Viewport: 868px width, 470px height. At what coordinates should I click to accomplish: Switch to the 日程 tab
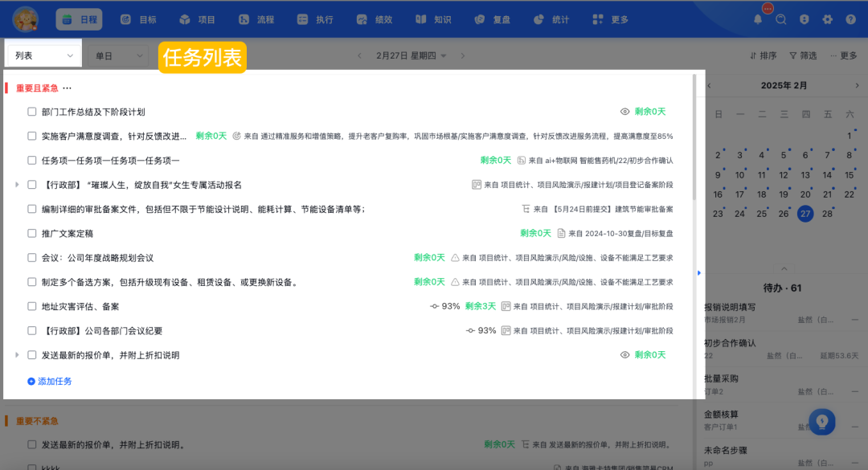pyautogui.click(x=78, y=18)
